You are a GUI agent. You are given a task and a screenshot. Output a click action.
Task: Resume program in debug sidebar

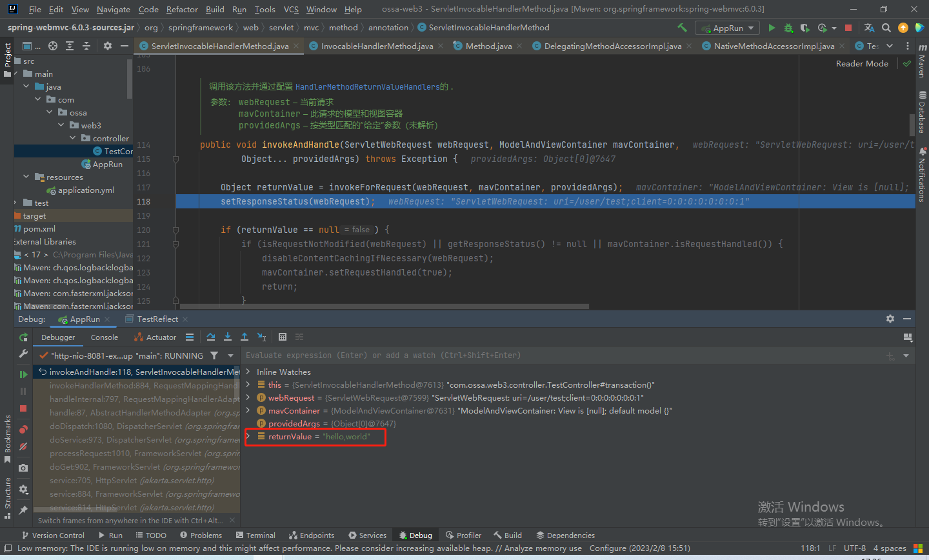pos(23,374)
